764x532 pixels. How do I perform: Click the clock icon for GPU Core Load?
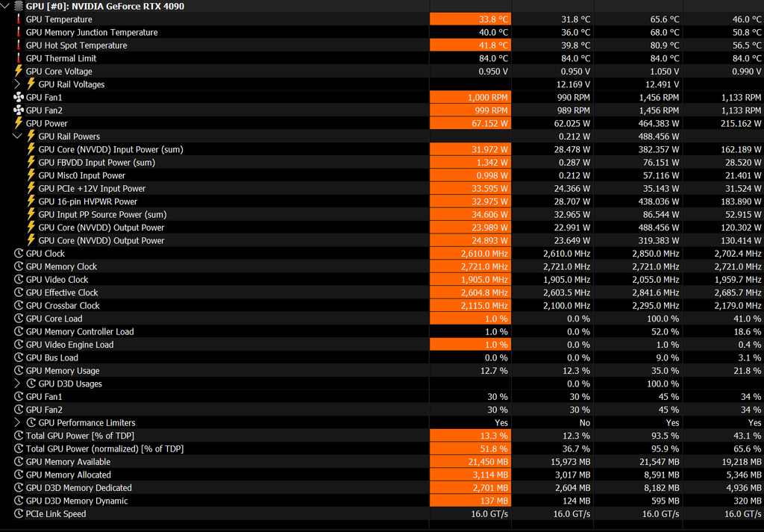19,319
